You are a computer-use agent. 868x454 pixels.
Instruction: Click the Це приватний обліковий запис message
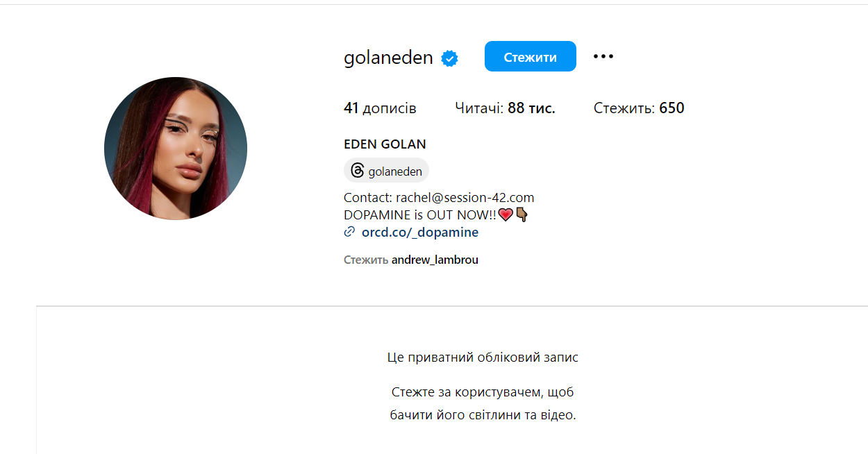[x=483, y=358]
